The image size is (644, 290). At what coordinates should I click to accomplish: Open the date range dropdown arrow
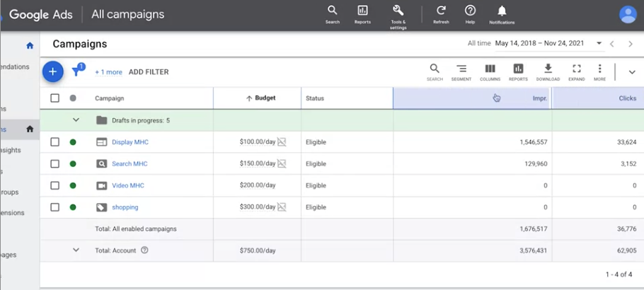599,43
